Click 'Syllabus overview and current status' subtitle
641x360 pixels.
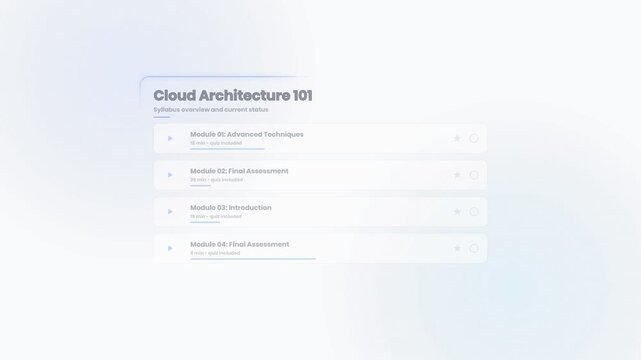click(x=211, y=110)
